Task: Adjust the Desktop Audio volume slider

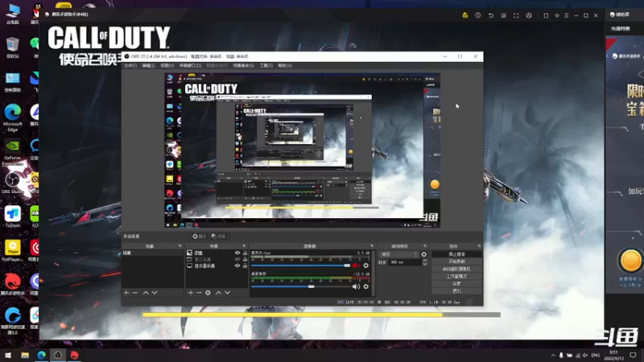Action: tap(300, 286)
